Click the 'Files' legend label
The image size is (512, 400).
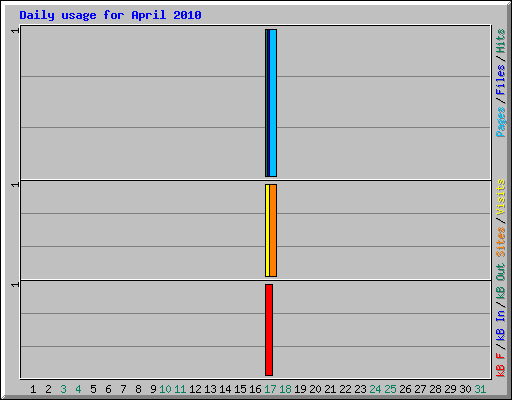pos(501,79)
